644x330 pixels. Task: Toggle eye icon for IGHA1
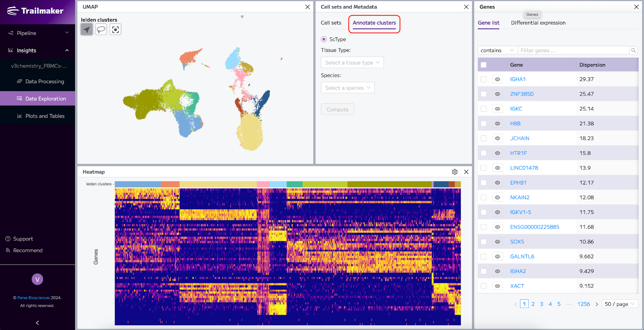click(x=497, y=79)
